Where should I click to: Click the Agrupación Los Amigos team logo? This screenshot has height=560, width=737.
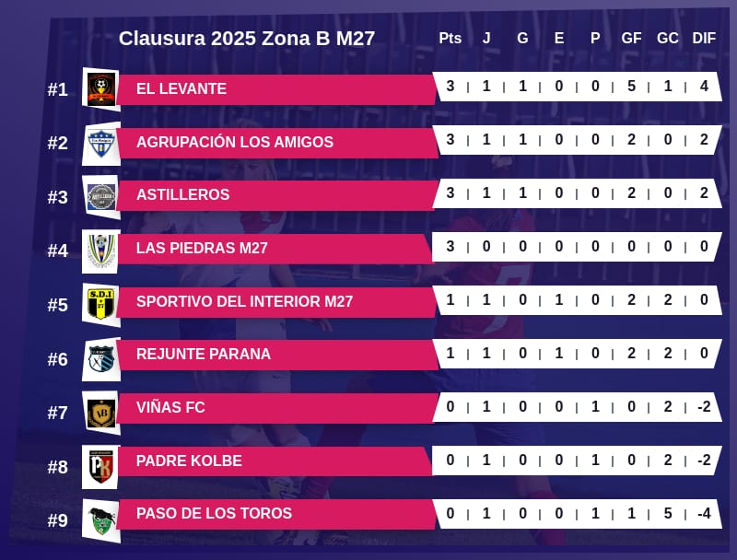[x=100, y=143]
